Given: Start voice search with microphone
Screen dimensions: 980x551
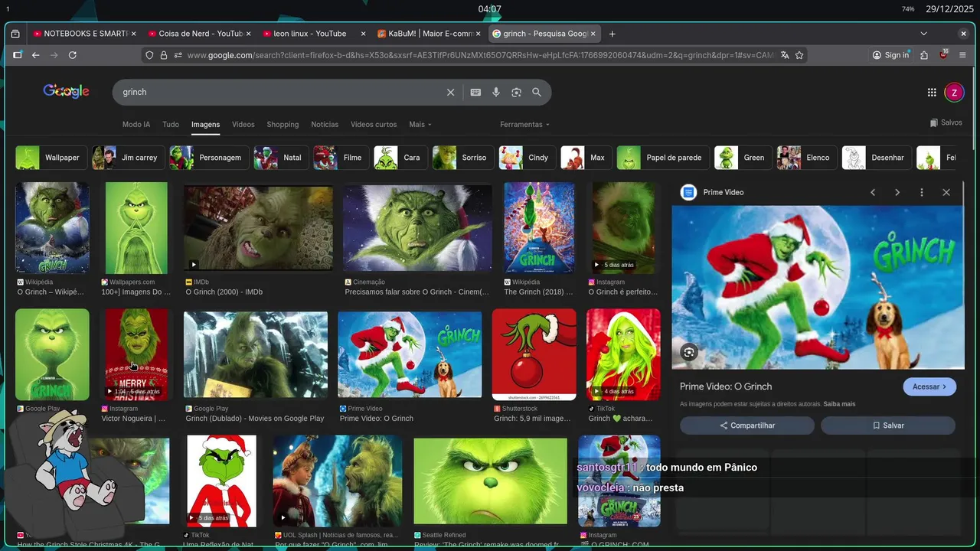Looking at the screenshot, I should [x=496, y=92].
